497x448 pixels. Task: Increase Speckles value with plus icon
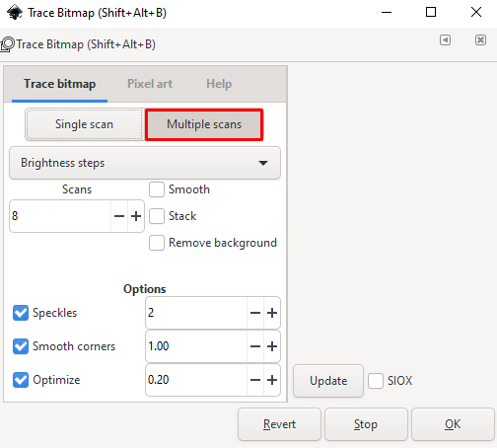[272, 313]
